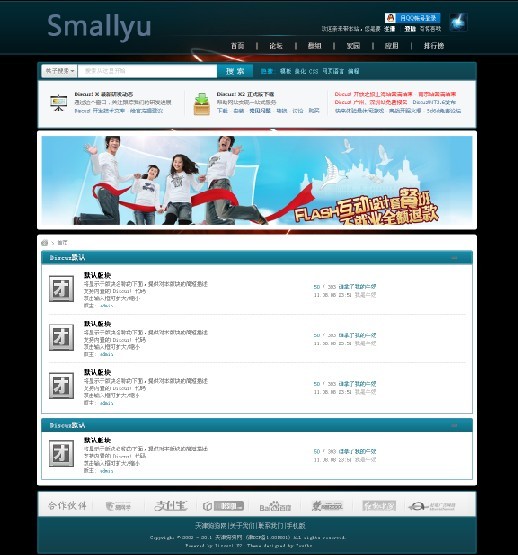Collapse the first Discuz默认 category section
The height and width of the screenshot is (555, 518).
(x=454, y=258)
